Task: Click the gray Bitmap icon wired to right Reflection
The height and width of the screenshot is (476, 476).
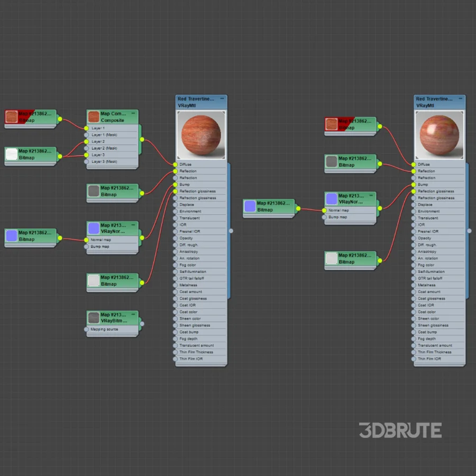Action: tap(332, 161)
